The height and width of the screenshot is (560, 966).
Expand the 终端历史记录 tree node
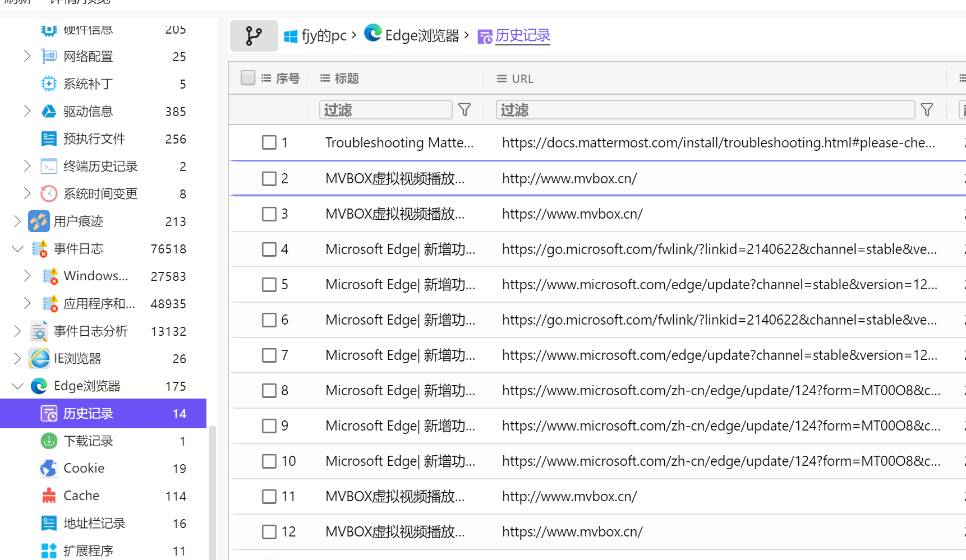[27, 166]
